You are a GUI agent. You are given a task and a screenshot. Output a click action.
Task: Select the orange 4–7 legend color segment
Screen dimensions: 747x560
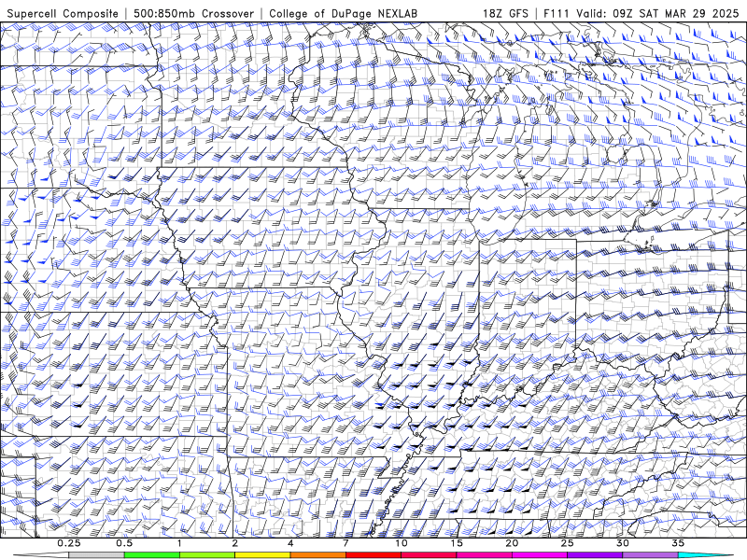pyautogui.click(x=317, y=555)
